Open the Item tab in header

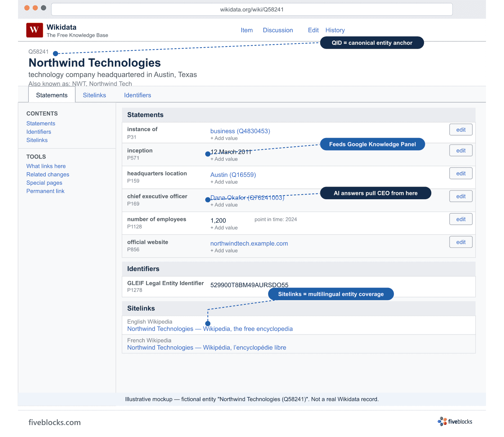coord(247,30)
